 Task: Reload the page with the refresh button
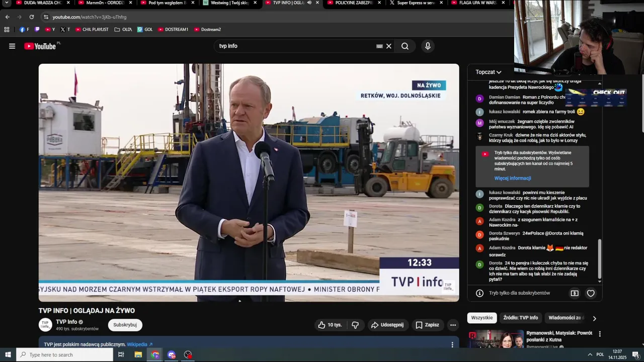point(31,17)
